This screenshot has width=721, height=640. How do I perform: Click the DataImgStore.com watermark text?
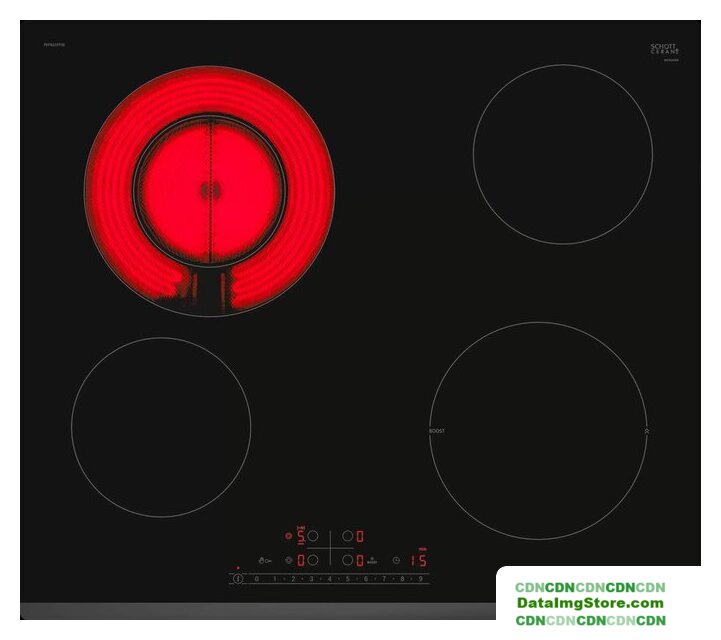click(x=590, y=603)
